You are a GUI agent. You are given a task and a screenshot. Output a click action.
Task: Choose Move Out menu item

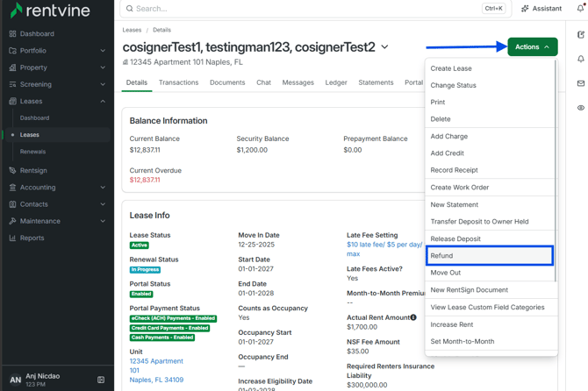pos(490,273)
